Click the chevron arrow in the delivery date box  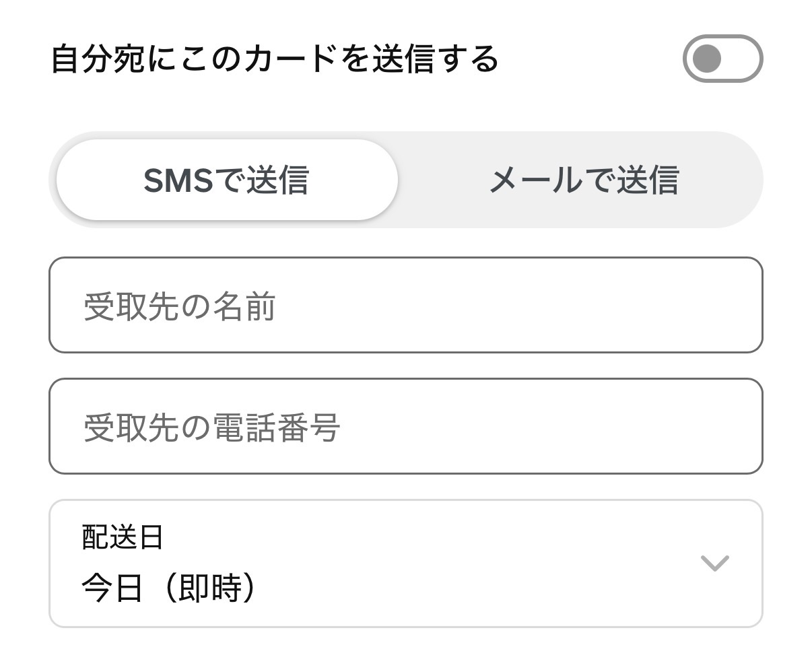[x=714, y=563]
